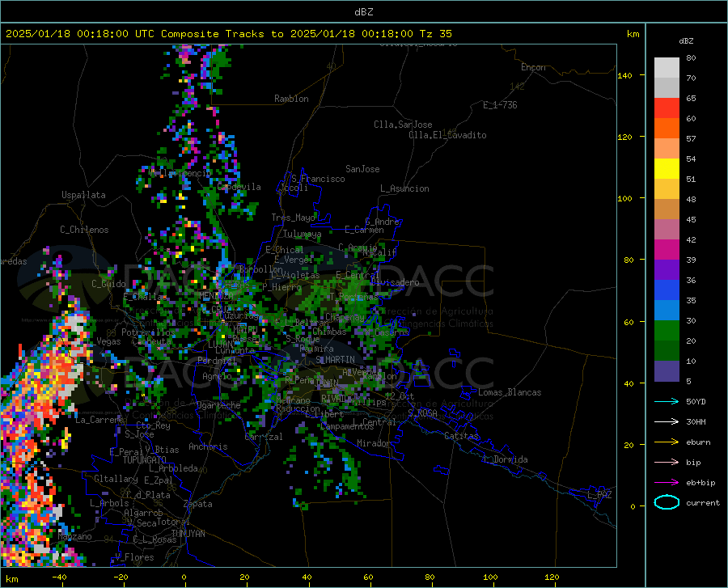Click the 120 tick on horizontal axis
The width and height of the screenshot is (728, 588).
click(552, 577)
